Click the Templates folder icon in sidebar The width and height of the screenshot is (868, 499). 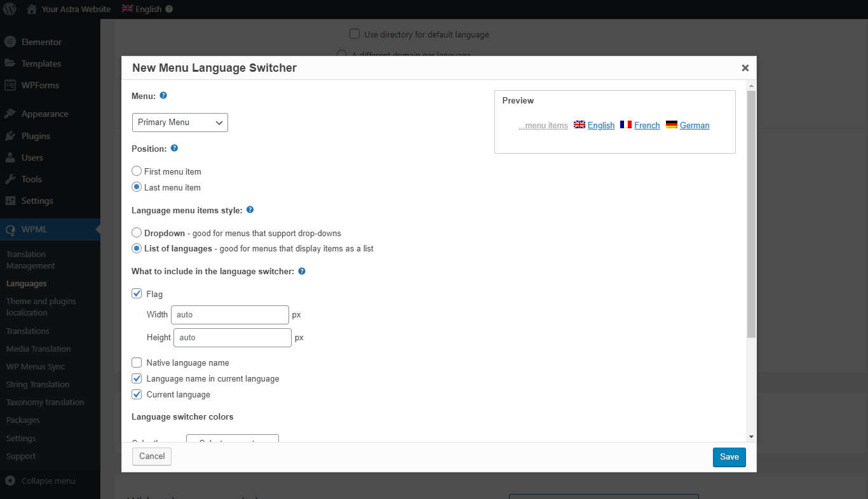point(10,63)
